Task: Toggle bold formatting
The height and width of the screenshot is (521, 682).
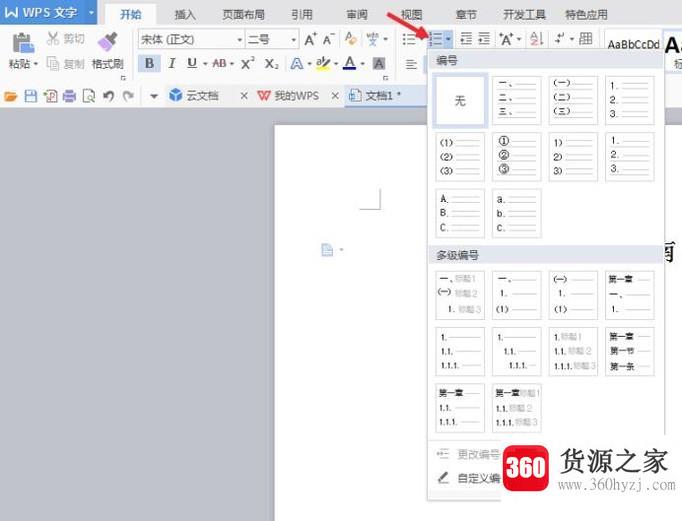Action: [149, 63]
